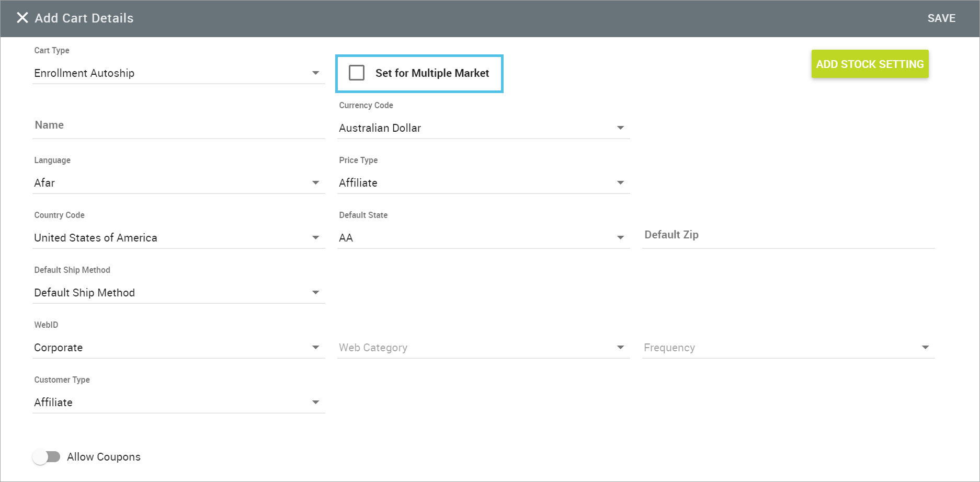Open the Customer Type dropdown
Screen dimensions: 980x482
coord(178,403)
